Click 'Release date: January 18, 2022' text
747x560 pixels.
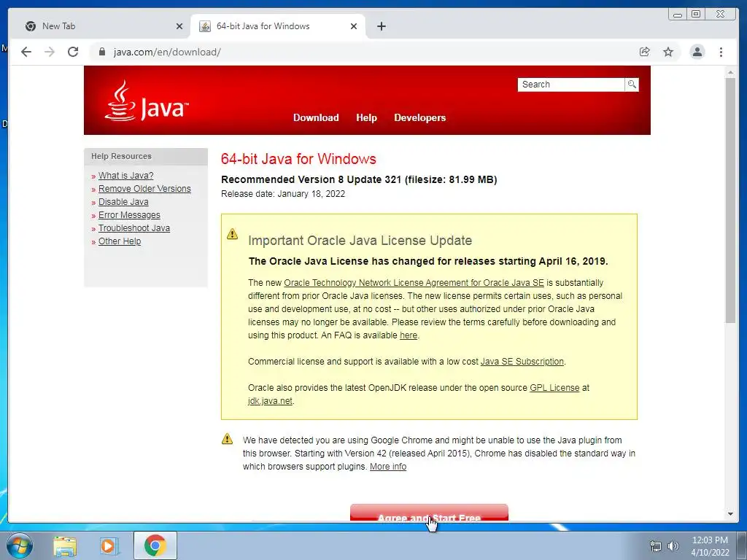pyautogui.click(x=283, y=194)
